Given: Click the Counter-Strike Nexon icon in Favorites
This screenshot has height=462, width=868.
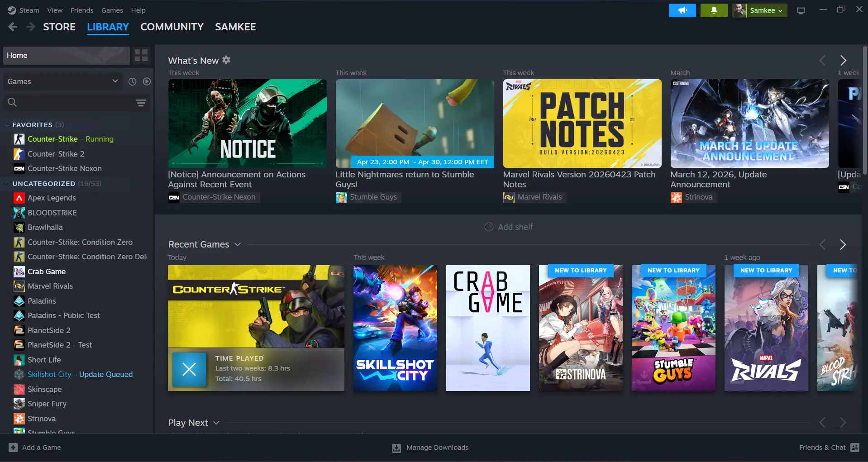Looking at the screenshot, I should [x=19, y=169].
